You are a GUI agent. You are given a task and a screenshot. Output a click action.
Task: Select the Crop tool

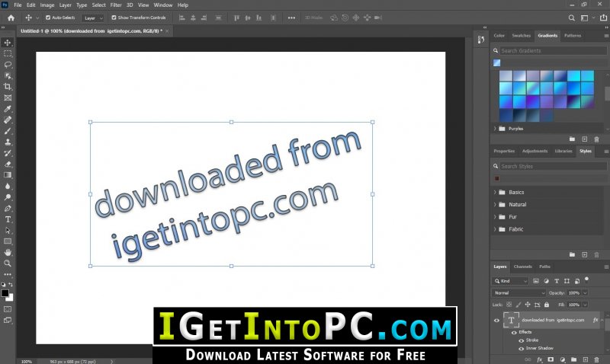pyautogui.click(x=8, y=87)
